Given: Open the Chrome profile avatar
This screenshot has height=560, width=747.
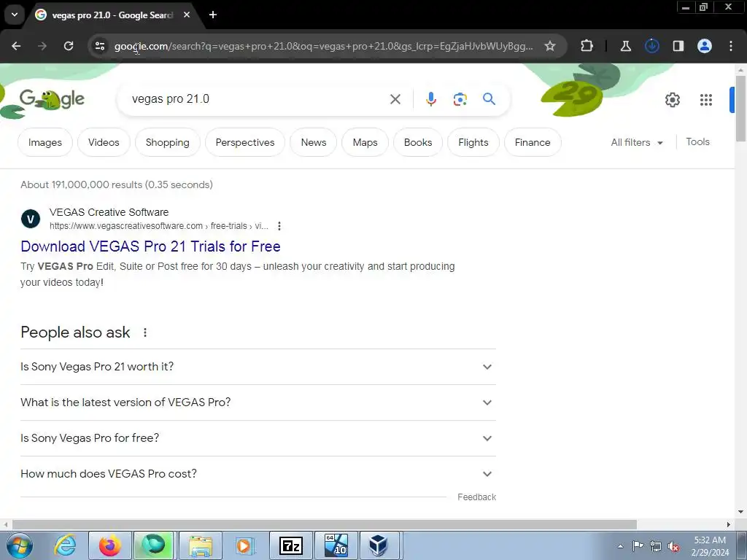Looking at the screenshot, I should pyautogui.click(x=705, y=46).
